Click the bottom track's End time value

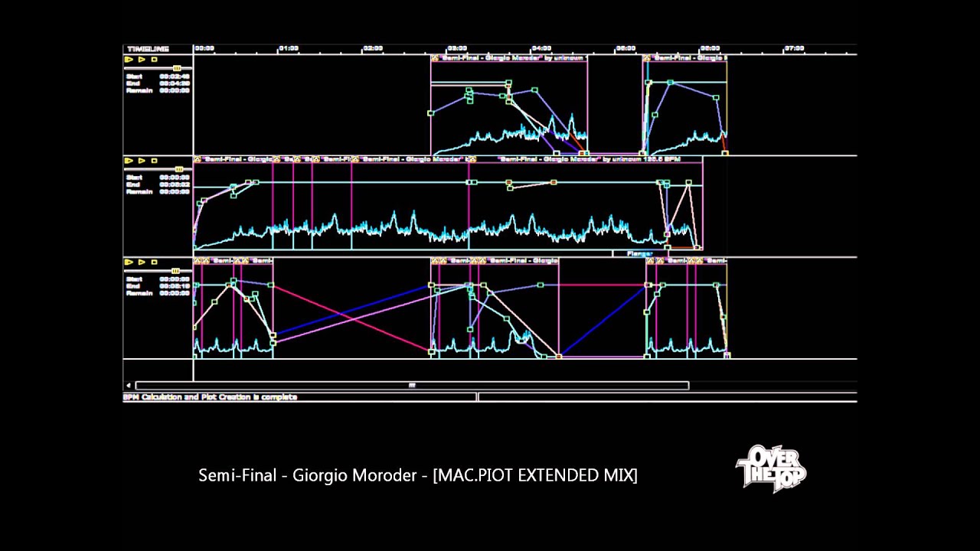[x=175, y=286]
